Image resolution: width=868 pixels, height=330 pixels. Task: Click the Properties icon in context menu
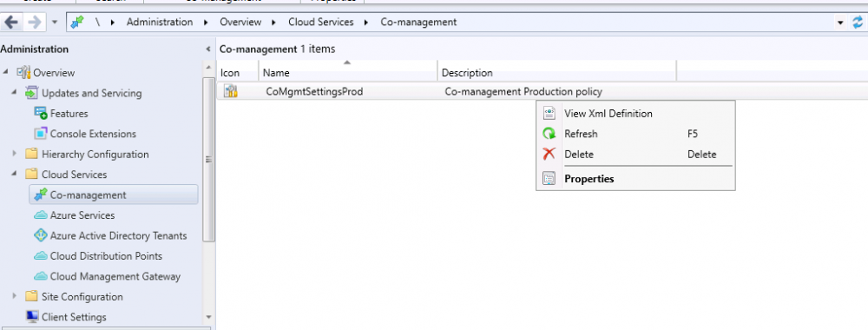point(549,179)
